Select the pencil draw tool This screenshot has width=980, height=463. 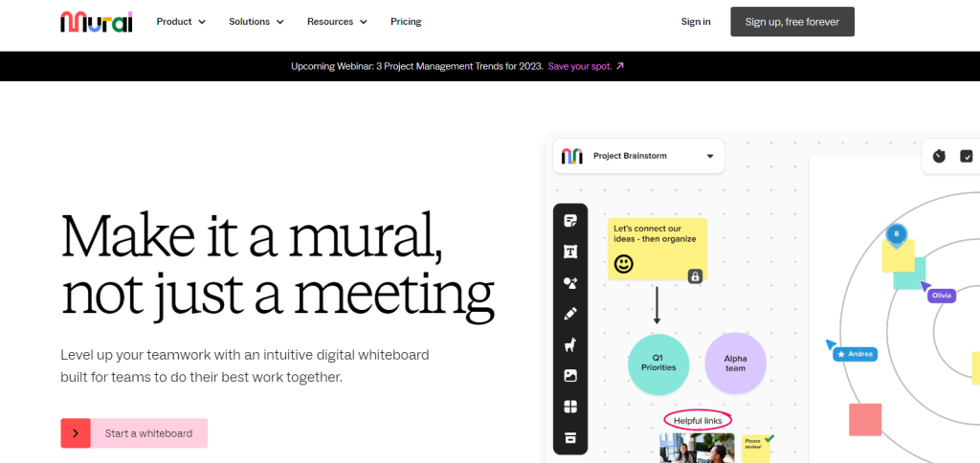tap(570, 314)
